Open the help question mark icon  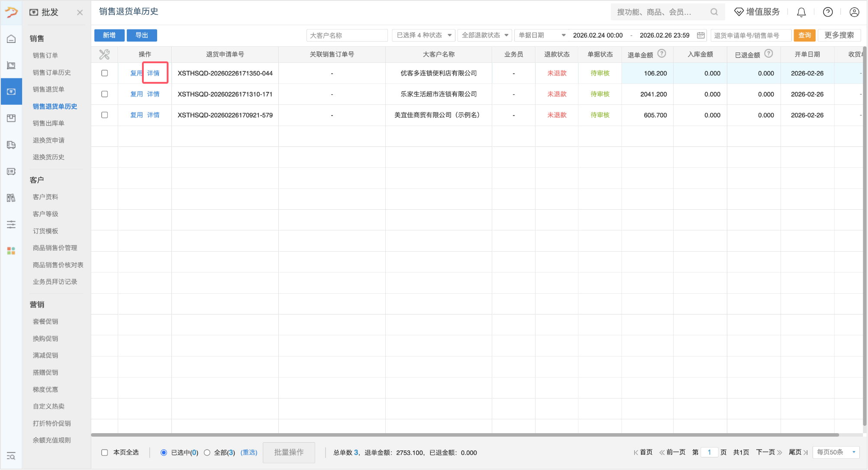click(x=828, y=12)
